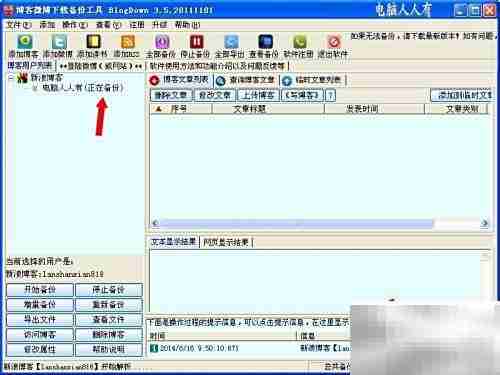Click the 《写博客》 button

coord(302,95)
